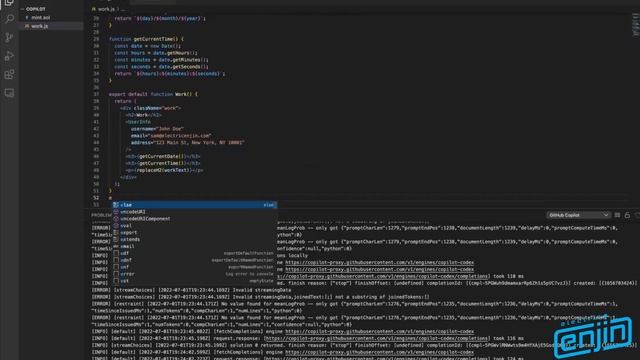Click the editor minimap at right edge
Screen dimensions: 640x360
[635, 24]
